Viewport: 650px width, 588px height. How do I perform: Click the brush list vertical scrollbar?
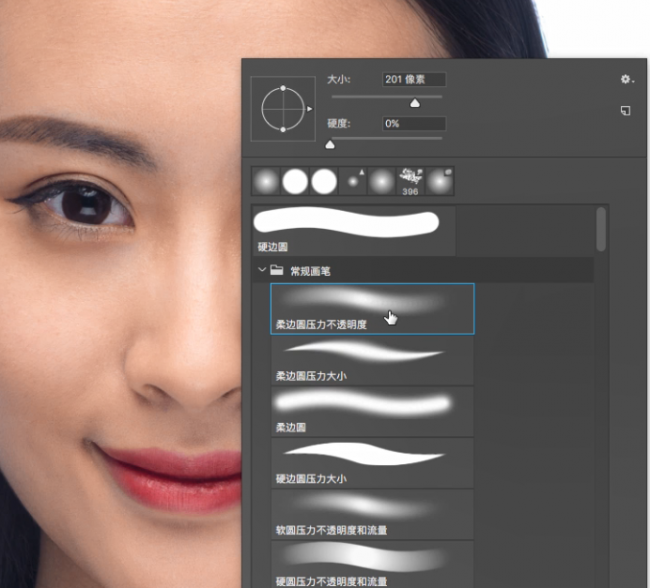click(x=601, y=229)
